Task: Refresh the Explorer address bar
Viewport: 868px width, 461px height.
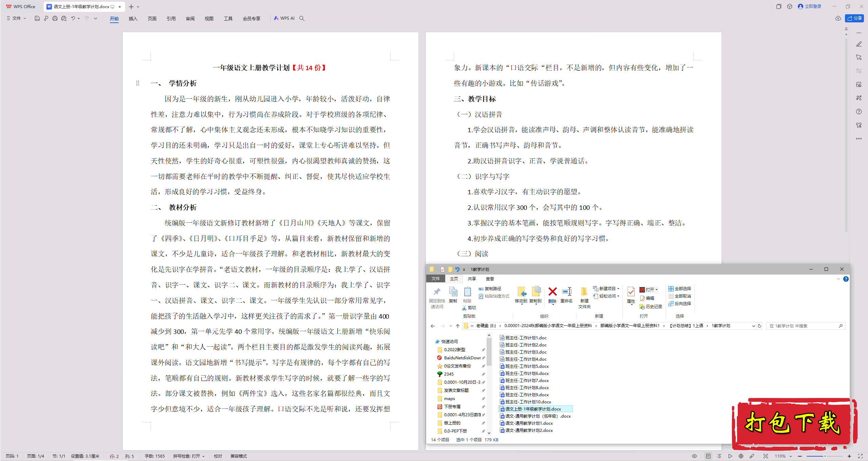Action: (x=759, y=326)
